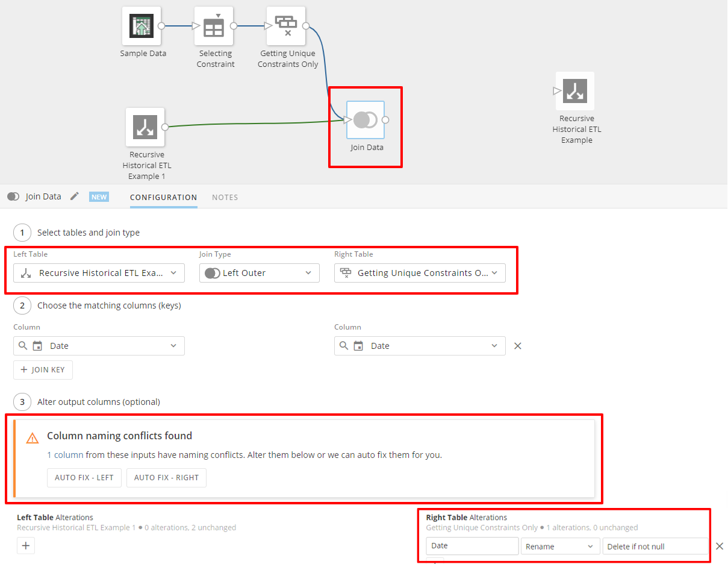Open the Rename action dropdown

tap(560, 545)
